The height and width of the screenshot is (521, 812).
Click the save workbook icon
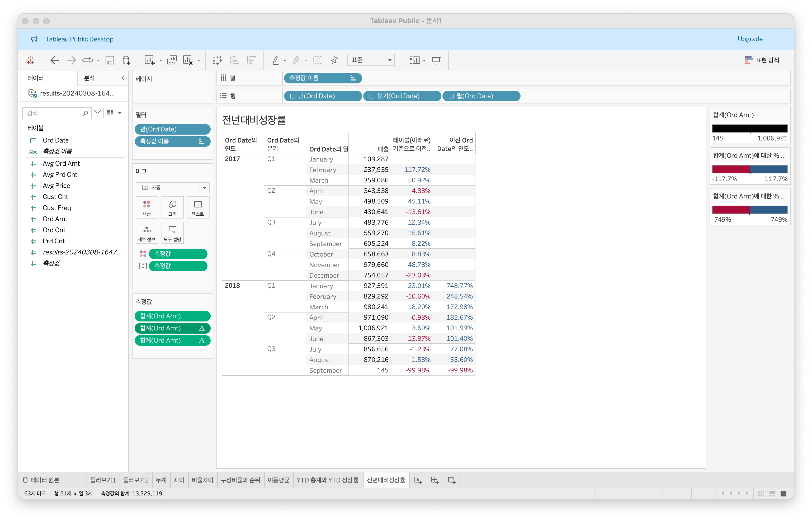click(x=110, y=60)
